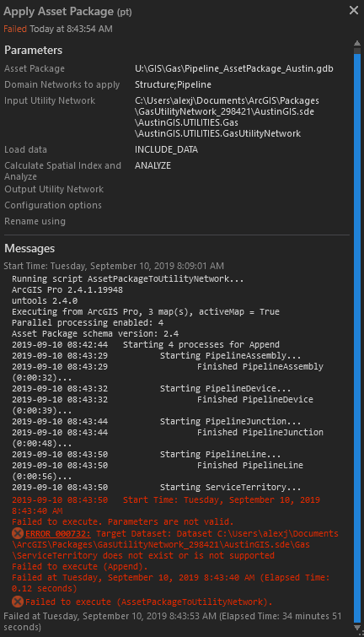Select the Asset Package gdb path value
The image size is (364, 637).
pos(234,68)
